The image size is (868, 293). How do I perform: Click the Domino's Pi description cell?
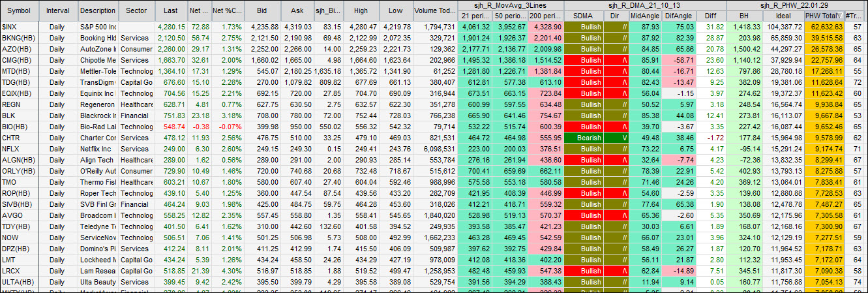click(x=98, y=249)
